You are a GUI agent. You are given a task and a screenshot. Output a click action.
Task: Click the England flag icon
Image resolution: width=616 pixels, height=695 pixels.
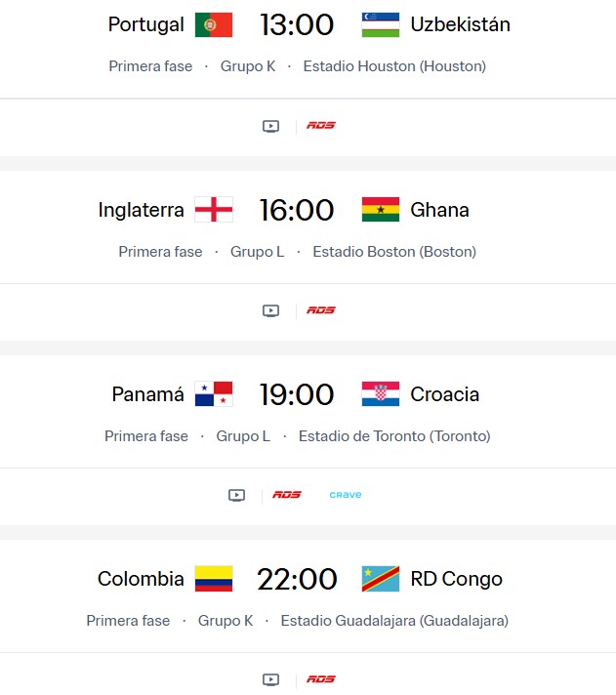point(214,210)
